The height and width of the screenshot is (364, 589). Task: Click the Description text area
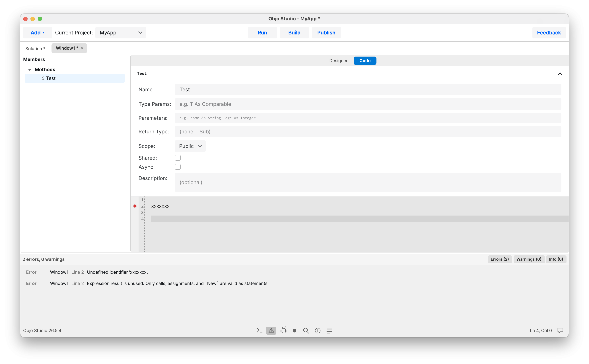(368, 182)
